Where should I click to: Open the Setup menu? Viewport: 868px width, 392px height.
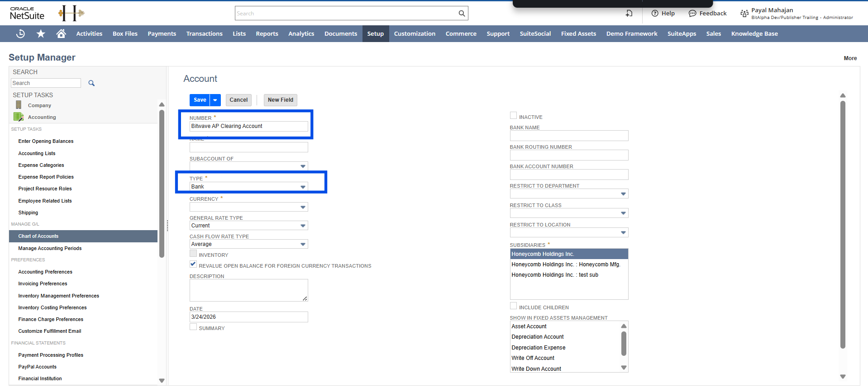point(376,33)
